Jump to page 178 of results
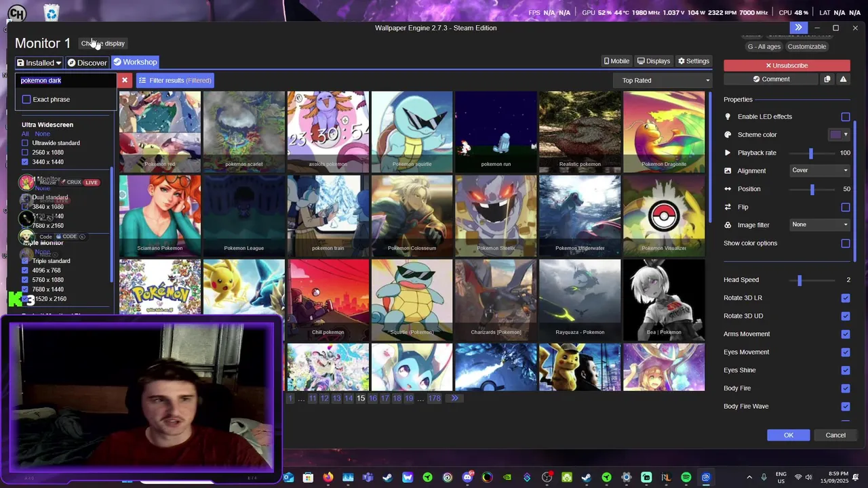Image resolution: width=868 pixels, height=488 pixels. (434, 399)
